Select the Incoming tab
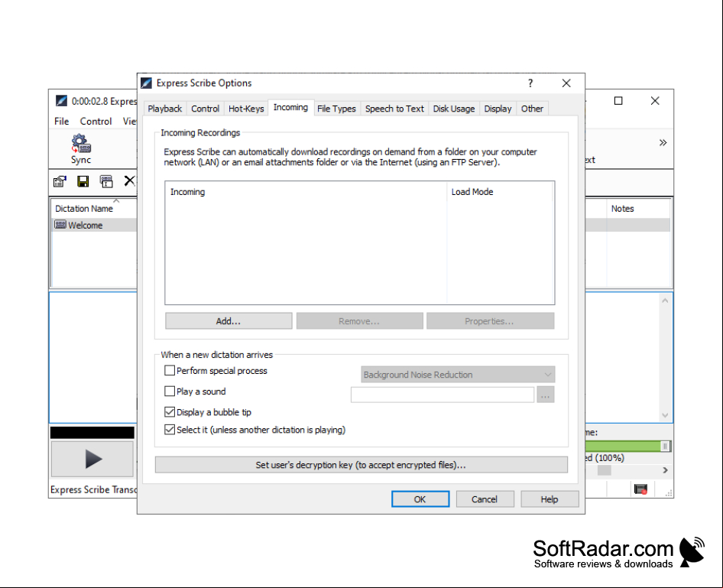723x588 pixels. pyautogui.click(x=290, y=108)
